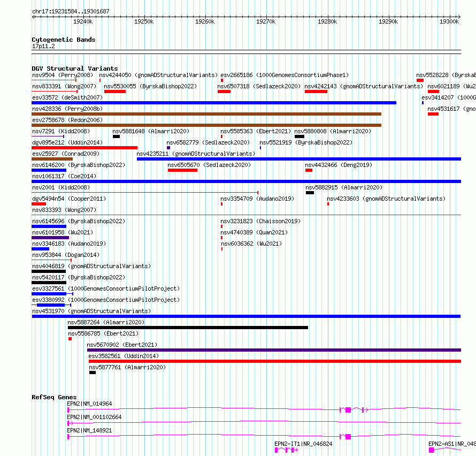Click the nsv4531970 gnomAD blue bar

(x=246, y=316)
